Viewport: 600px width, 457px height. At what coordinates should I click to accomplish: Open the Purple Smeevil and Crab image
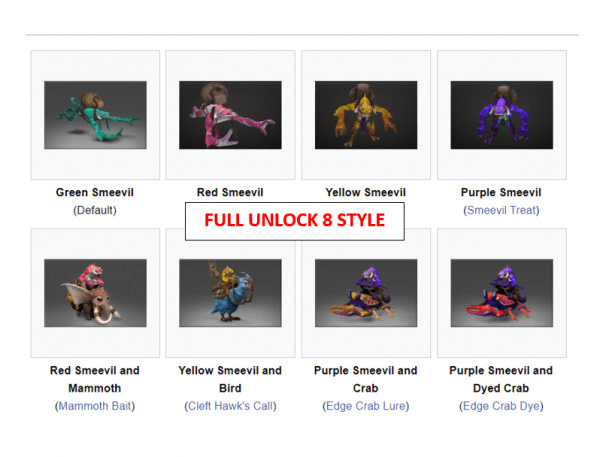(366, 293)
